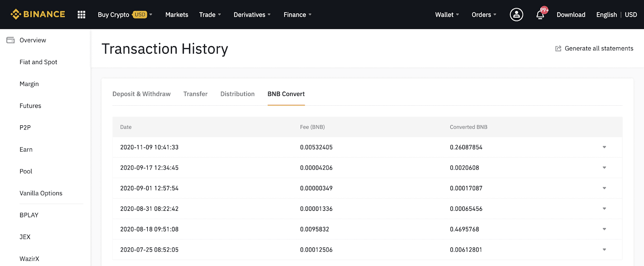The width and height of the screenshot is (644, 266).
Task: Click the Transaction History heading
Action: (165, 49)
